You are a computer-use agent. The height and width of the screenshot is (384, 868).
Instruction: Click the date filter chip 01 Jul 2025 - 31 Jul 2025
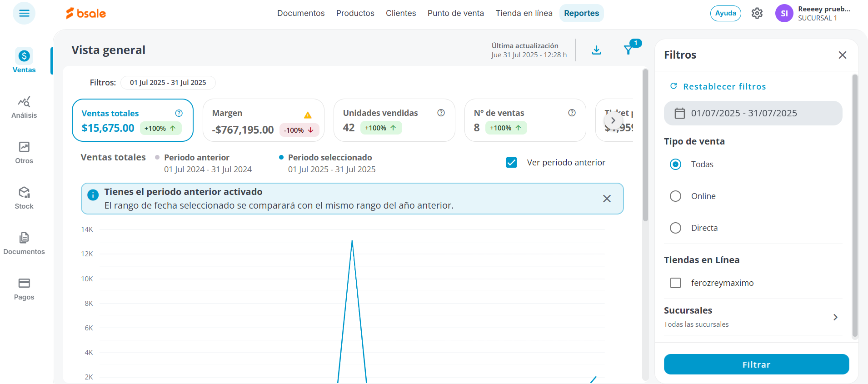pos(168,82)
